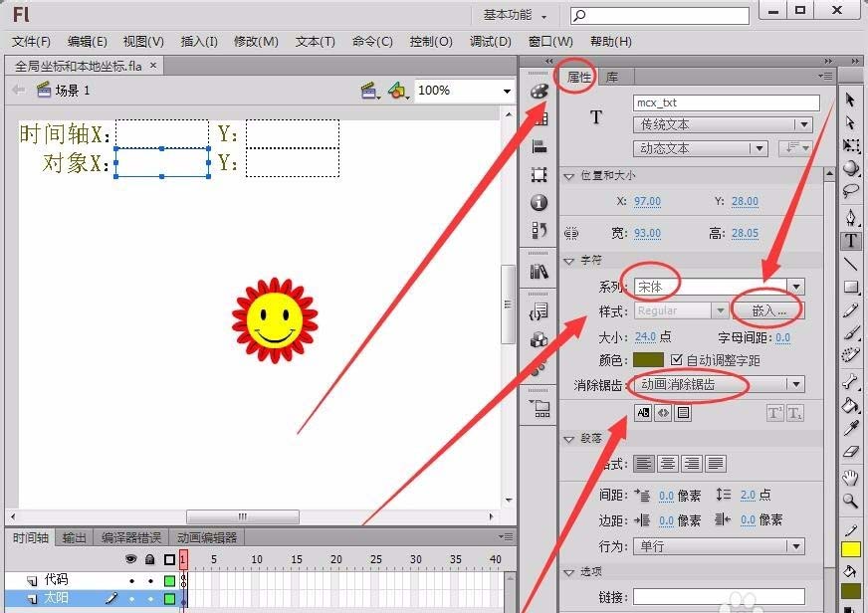Toggle outline square for 太阳 layer
This screenshot has height=613, width=868.
(169, 599)
